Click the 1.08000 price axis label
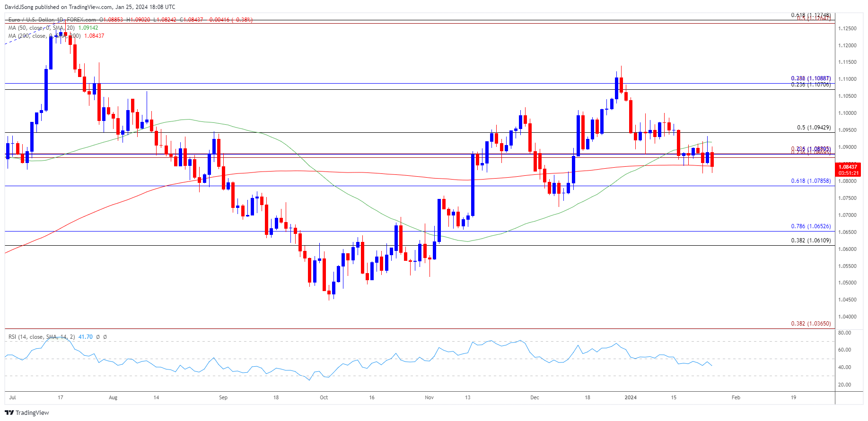 pyautogui.click(x=847, y=181)
